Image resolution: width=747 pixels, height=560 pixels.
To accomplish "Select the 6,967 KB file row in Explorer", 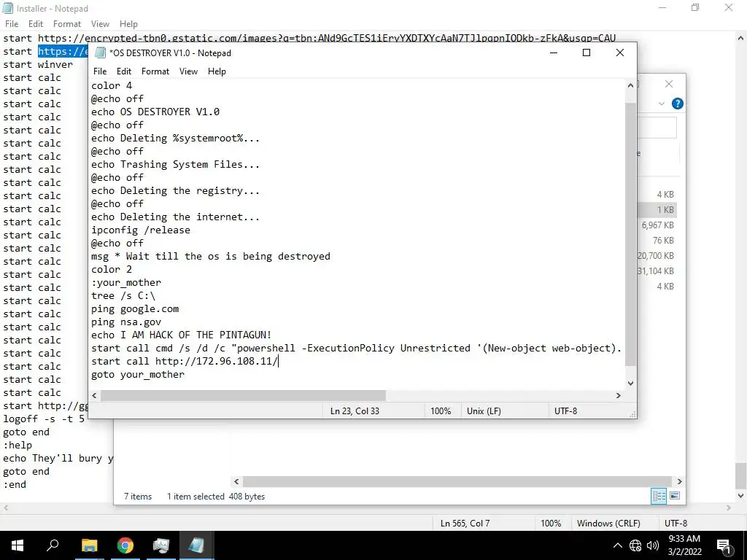I will point(657,225).
